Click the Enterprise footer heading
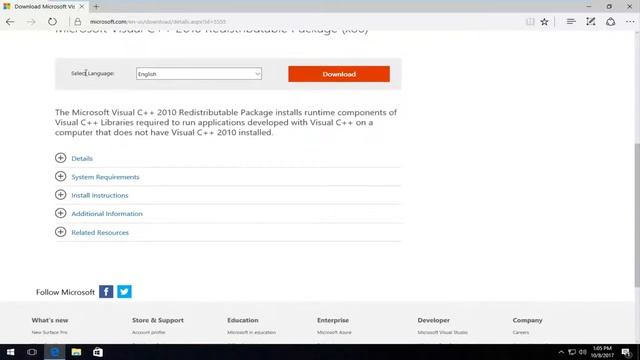 (333, 320)
